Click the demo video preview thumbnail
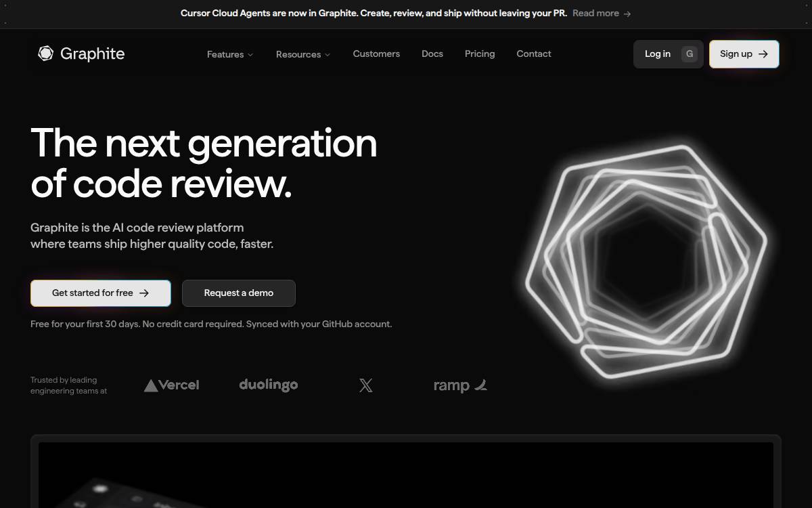The image size is (812, 508). (x=406, y=474)
